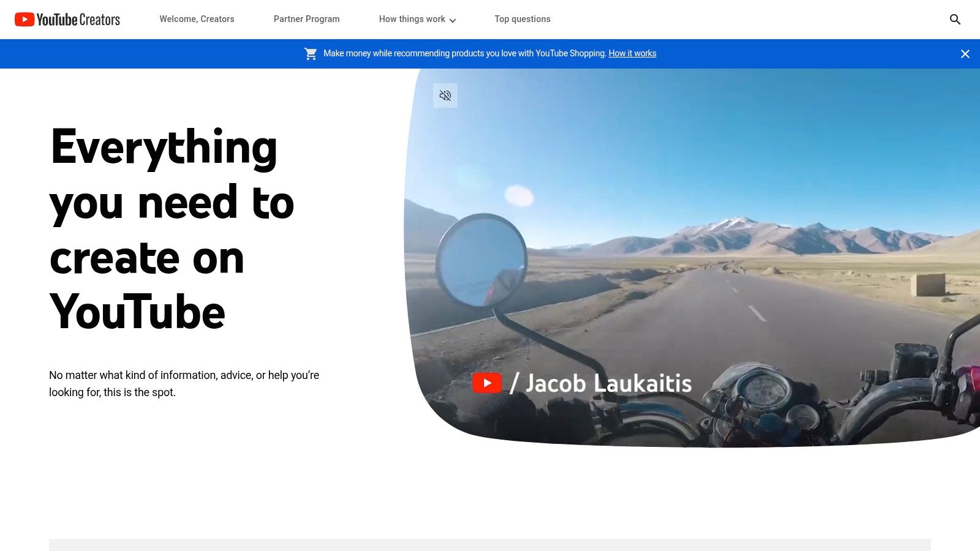This screenshot has width=980, height=551.
Task: Click the chevron icon after How things work
Action: pos(453,20)
